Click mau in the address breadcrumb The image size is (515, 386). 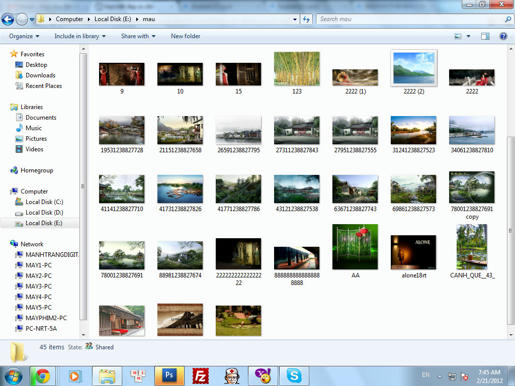[x=149, y=19]
